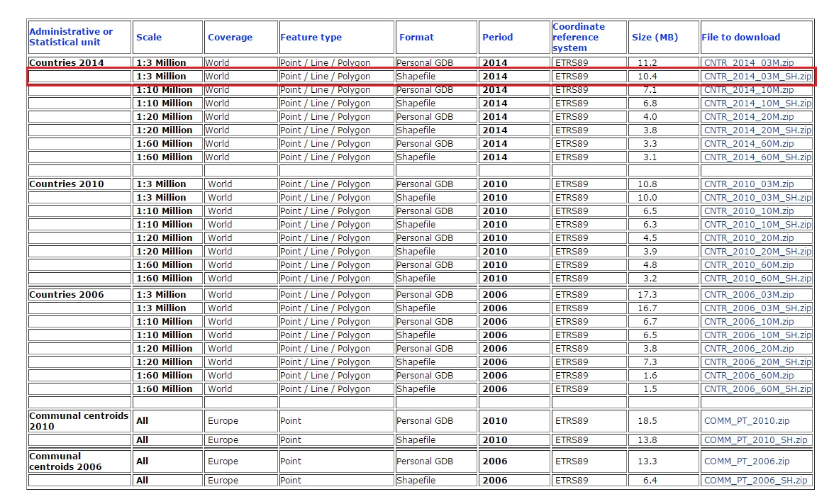Download CNTR_2014_10M.zip Personal GDB file
The height and width of the screenshot is (504, 834).
tap(743, 90)
